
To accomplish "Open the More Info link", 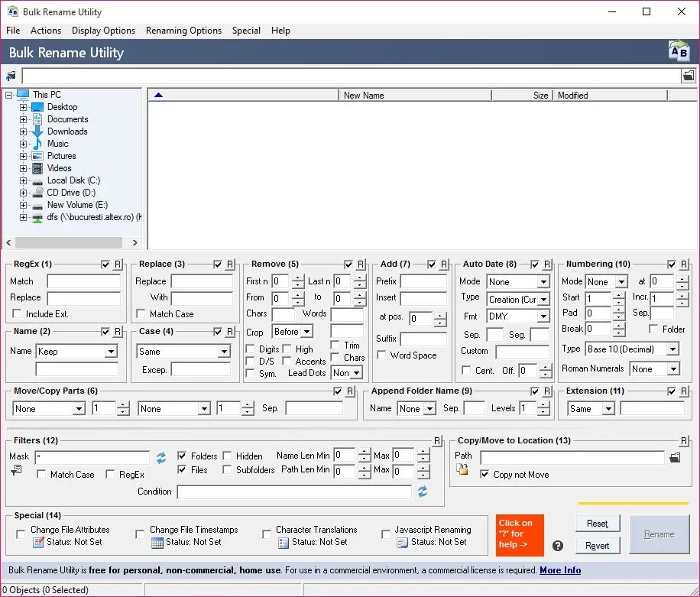I will [560, 570].
